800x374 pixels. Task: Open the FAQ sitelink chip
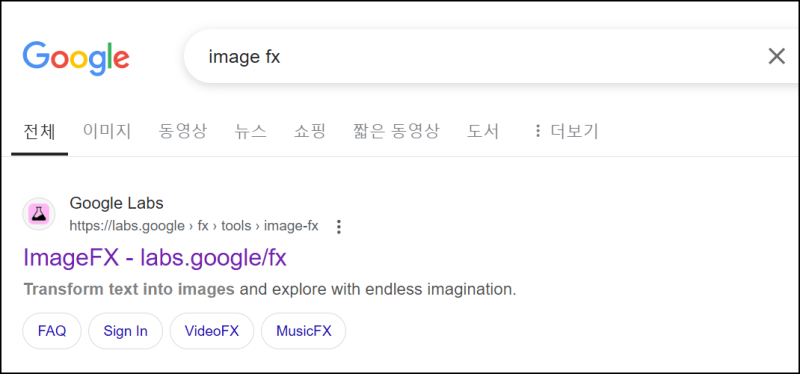tap(52, 331)
